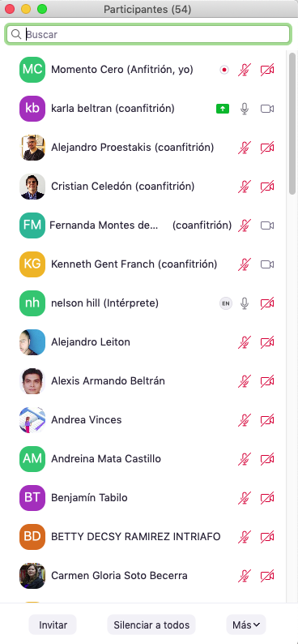Select Benjamín Tabilo in participant list

(147, 498)
